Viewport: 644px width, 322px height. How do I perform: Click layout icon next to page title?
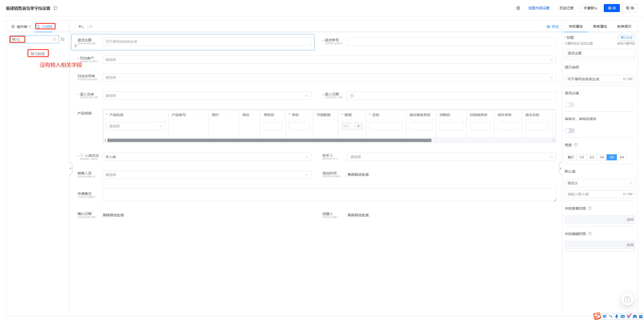[x=56, y=8]
